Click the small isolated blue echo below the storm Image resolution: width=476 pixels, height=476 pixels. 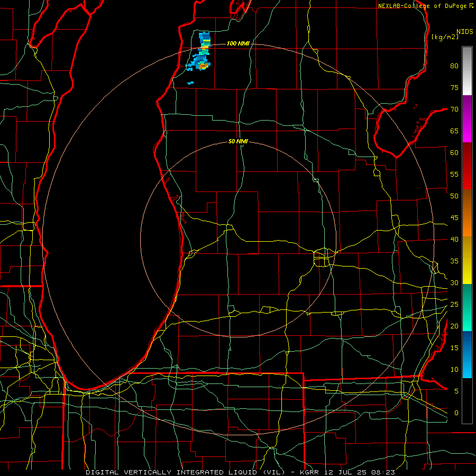coord(190,83)
